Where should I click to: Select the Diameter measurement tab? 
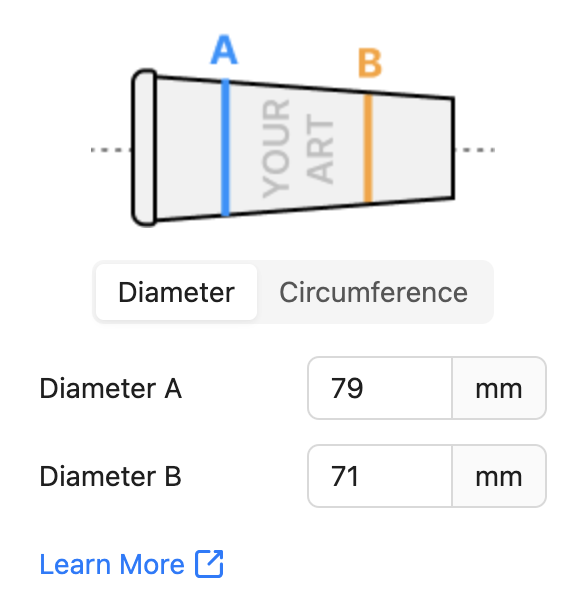pos(176,292)
